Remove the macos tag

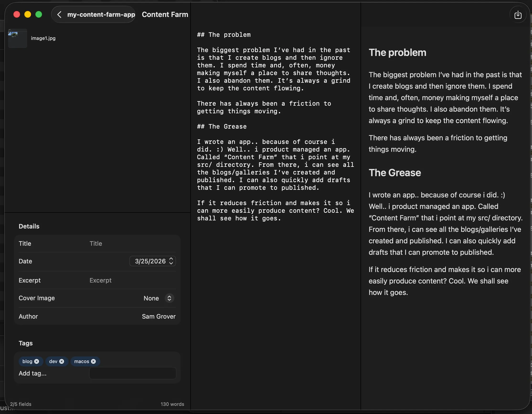pyautogui.click(x=93, y=361)
